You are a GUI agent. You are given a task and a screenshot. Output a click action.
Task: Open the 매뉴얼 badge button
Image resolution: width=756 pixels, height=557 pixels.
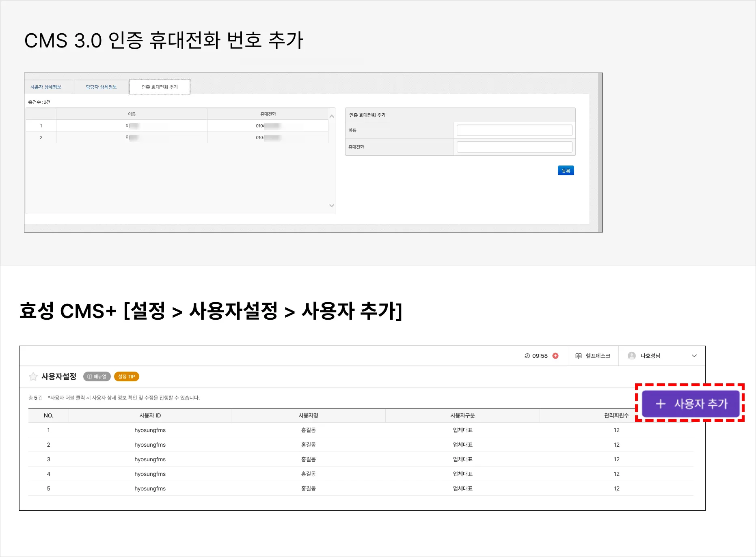click(97, 377)
